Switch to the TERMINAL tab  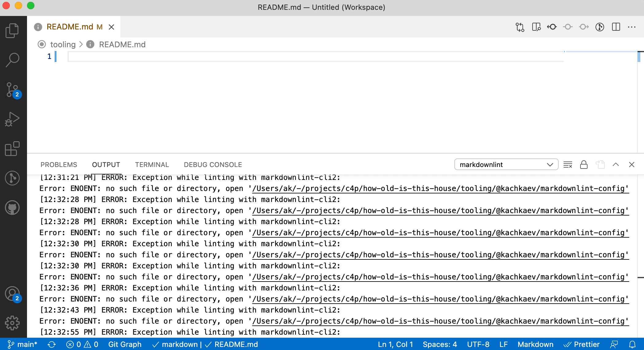click(x=152, y=165)
